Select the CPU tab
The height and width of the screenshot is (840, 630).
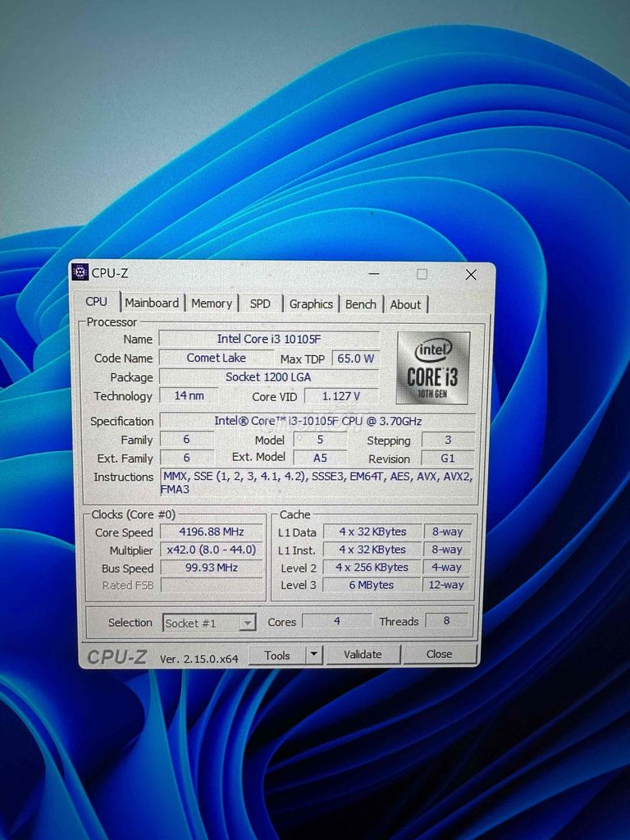97,302
